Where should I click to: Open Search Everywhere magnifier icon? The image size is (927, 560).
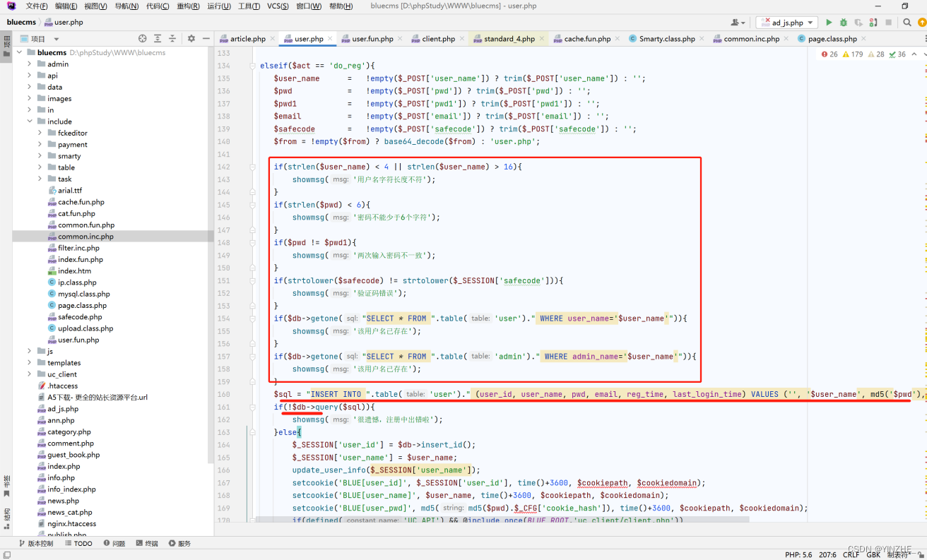[907, 23]
